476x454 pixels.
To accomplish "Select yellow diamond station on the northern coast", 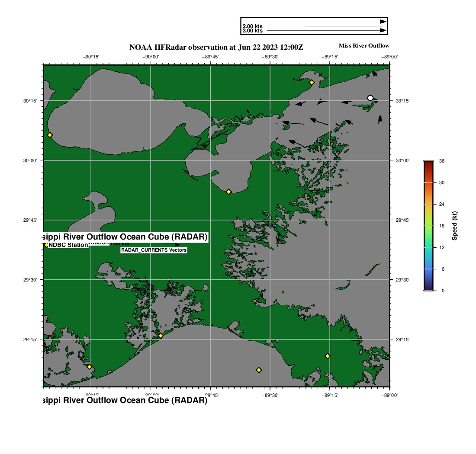I will [x=312, y=82].
